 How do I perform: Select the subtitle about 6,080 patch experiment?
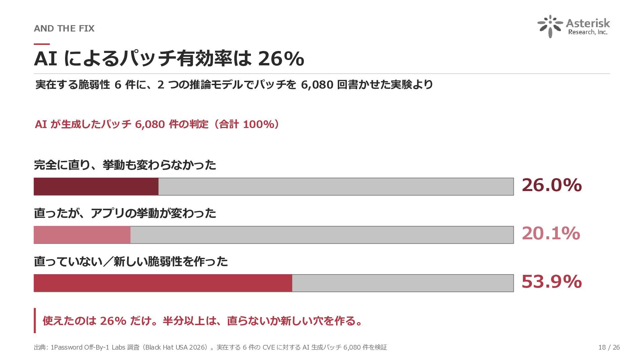pos(234,84)
